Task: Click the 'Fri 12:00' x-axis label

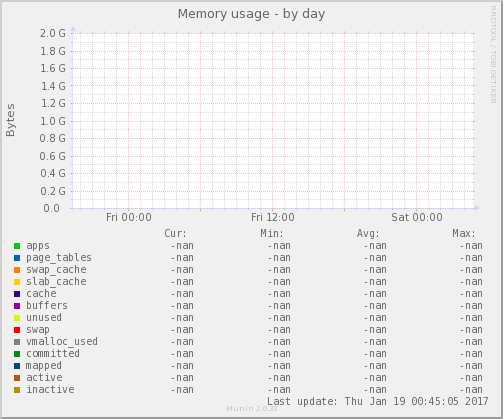Action: [x=273, y=217]
